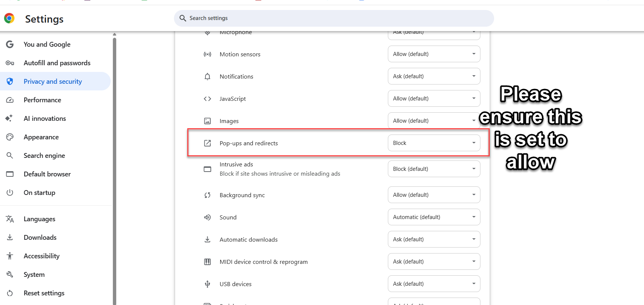The height and width of the screenshot is (305, 644).
Task: Click the power icon for On startup
Action: (10, 193)
